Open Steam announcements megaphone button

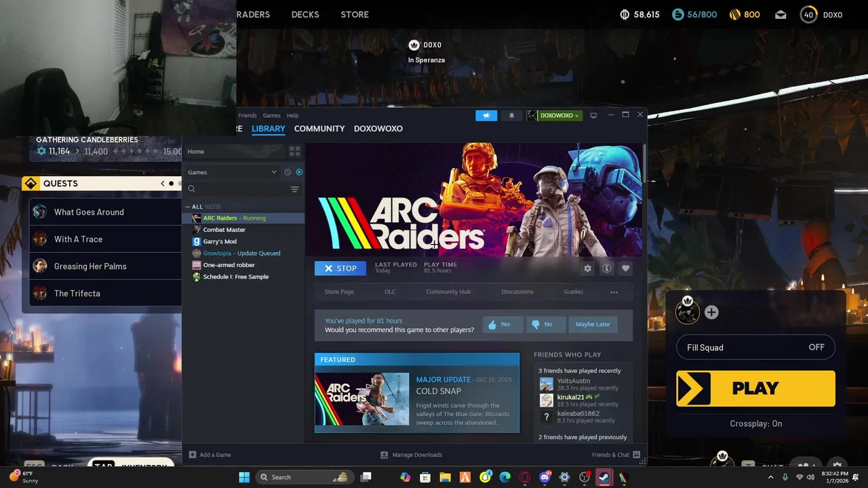tap(486, 115)
